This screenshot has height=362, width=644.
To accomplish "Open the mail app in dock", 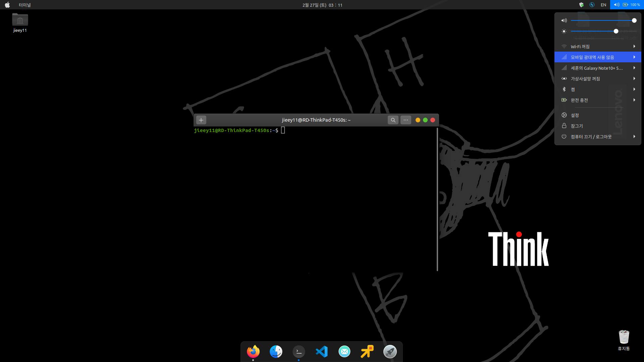I will point(344,351).
